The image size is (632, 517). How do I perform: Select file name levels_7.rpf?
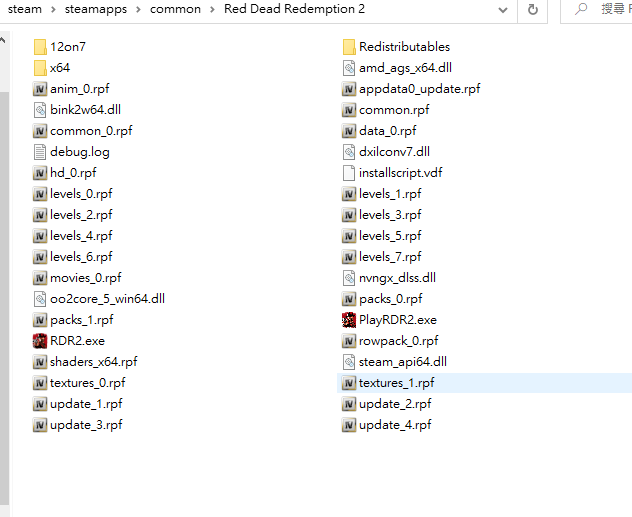pos(390,257)
